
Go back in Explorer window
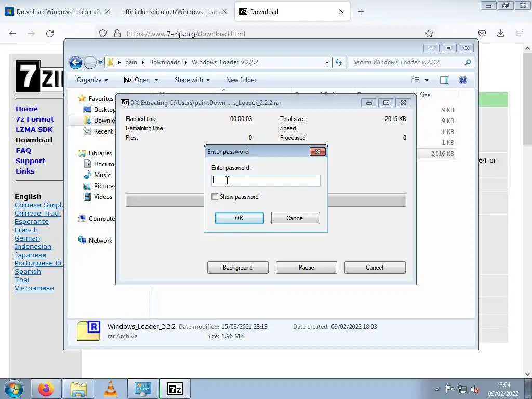click(75, 62)
